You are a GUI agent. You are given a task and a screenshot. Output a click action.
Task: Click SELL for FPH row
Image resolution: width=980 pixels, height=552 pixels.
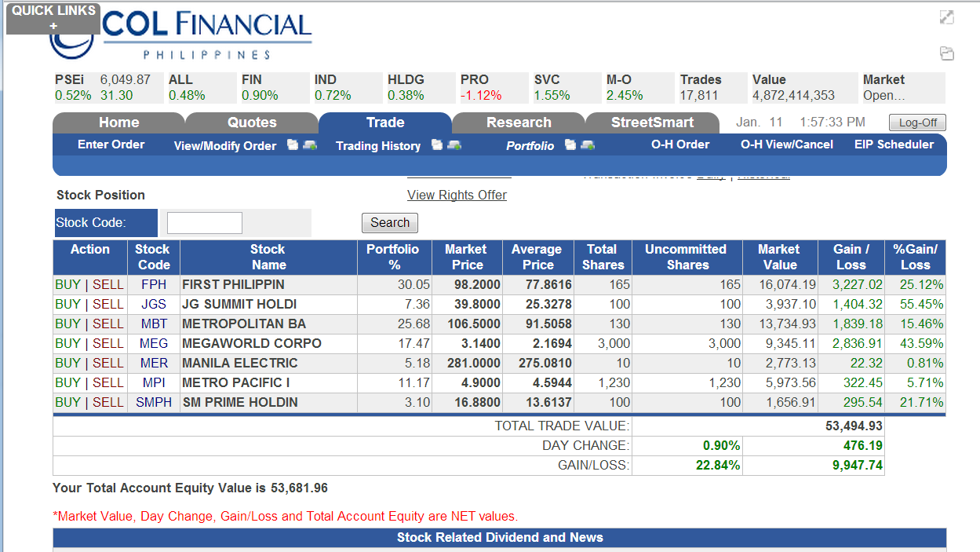(108, 284)
